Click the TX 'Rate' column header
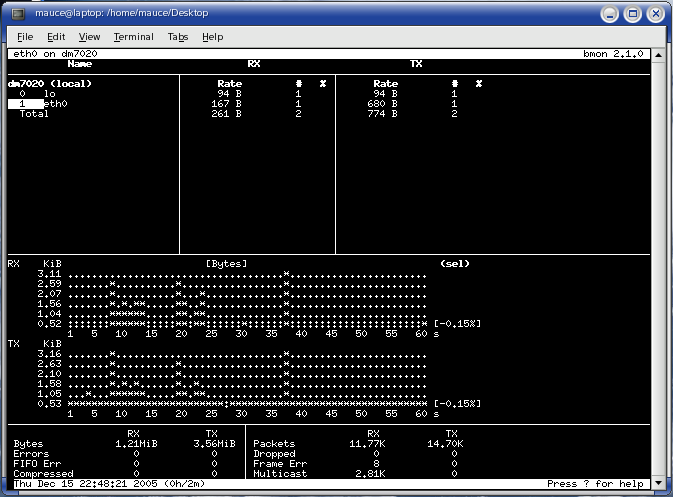The width and height of the screenshot is (673, 497). click(385, 84)
